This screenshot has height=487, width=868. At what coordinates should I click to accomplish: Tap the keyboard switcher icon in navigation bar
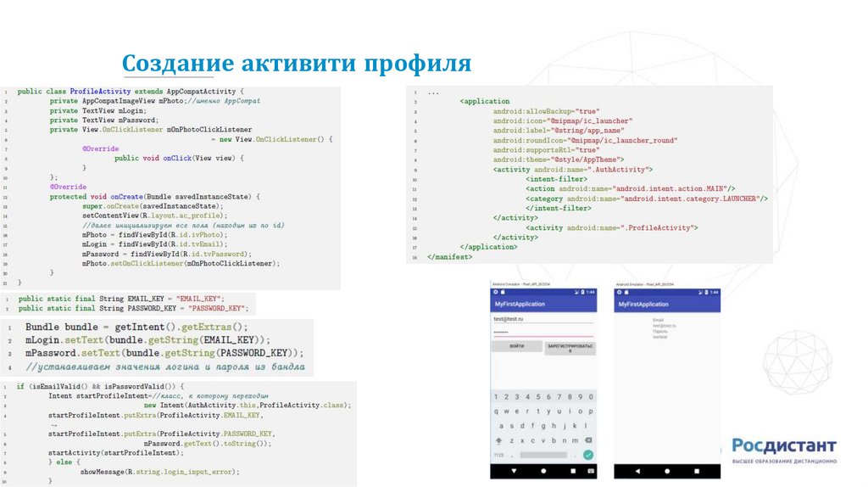pos(590,470)
